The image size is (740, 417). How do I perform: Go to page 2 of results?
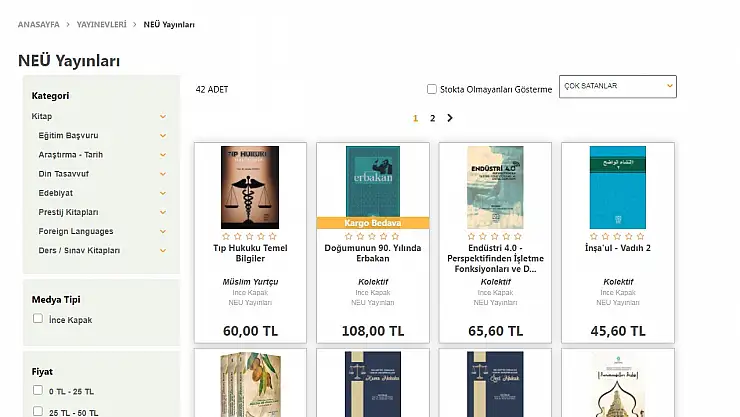(x=432, y=118)
